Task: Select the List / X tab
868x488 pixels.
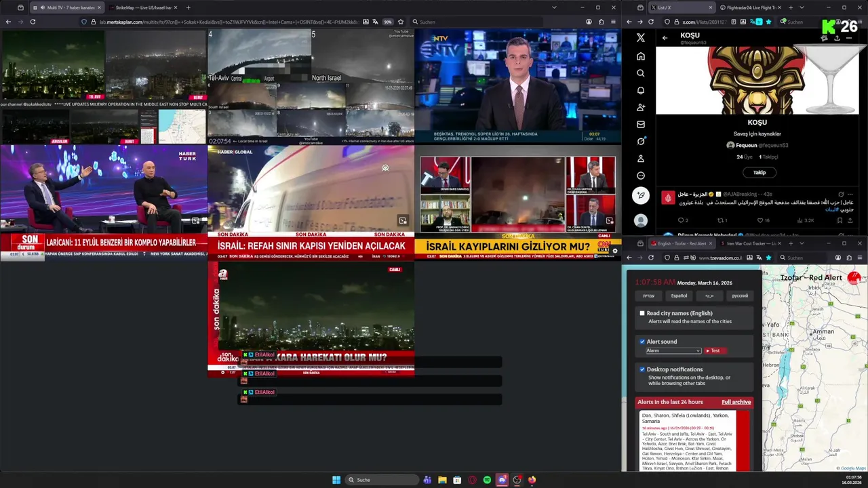Action: [682, 7]
